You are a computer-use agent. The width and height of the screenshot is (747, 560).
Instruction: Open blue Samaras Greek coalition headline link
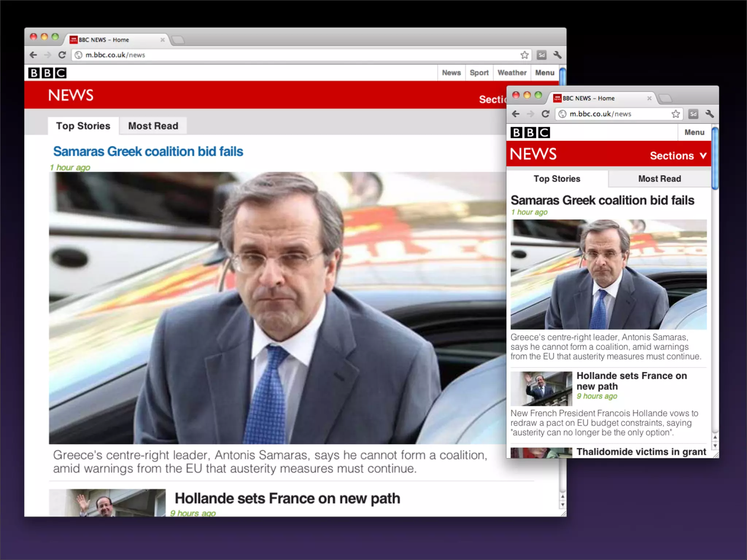pos(148,152)
